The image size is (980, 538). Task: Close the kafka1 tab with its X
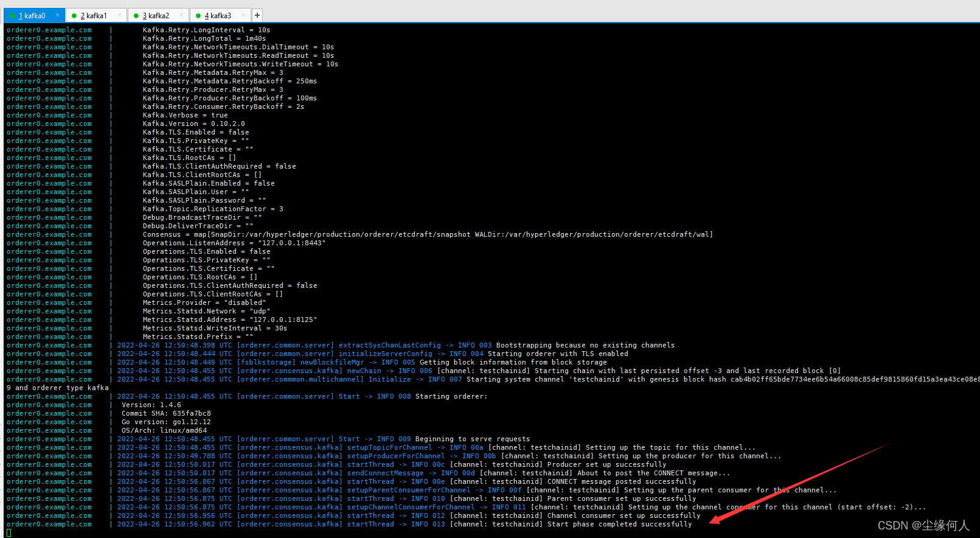tap(119, 15)
